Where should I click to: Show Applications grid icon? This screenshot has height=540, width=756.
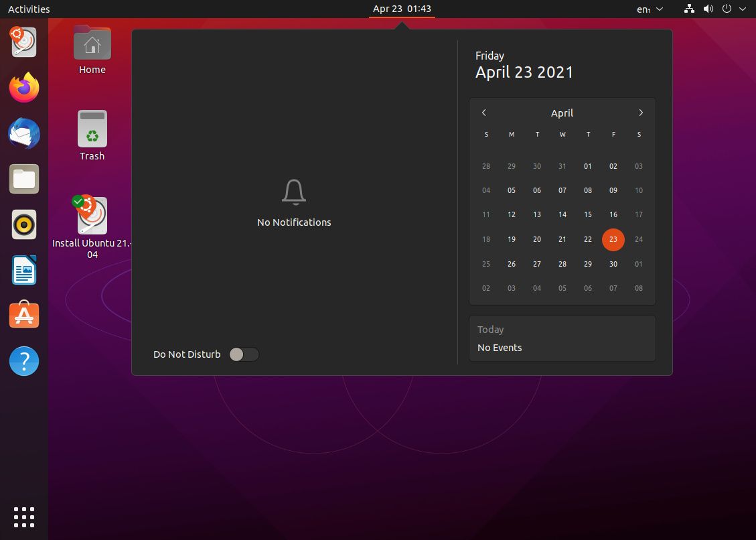pyautogui.click(x=23, y=517)
